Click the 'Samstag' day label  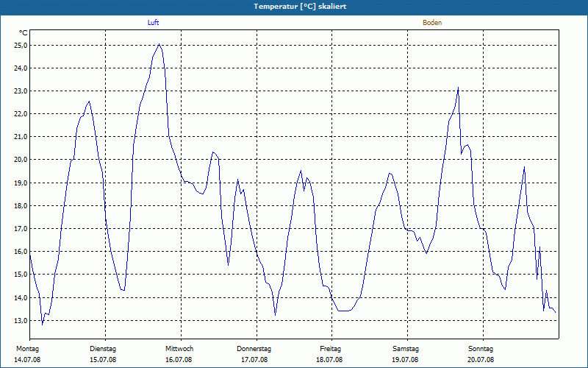(x=406, y=349)
